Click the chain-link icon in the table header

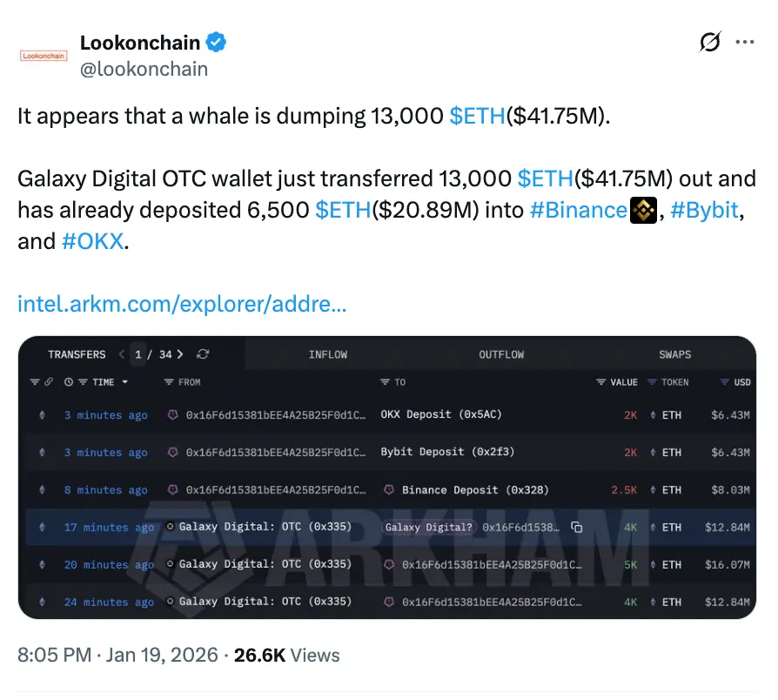coord(50,382)
